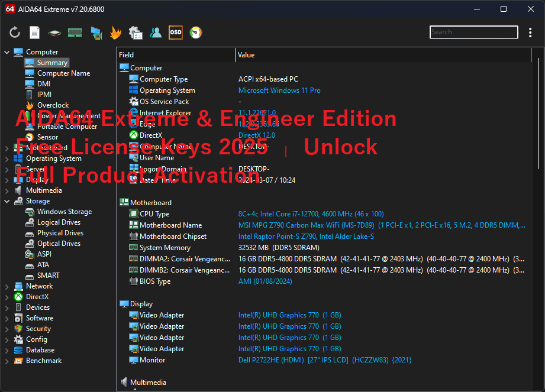Select Computer Name tree item
This screenshot has width=545, height=392.
coord(63,73)
